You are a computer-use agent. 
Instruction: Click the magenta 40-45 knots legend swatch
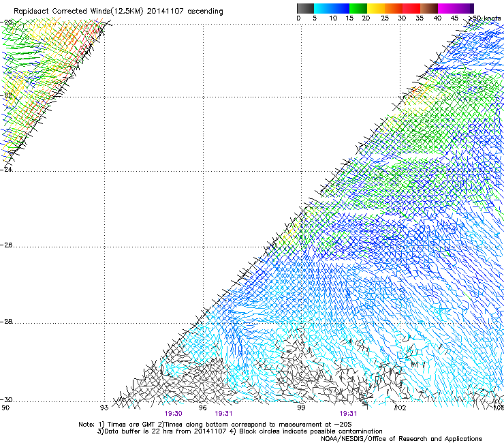(x=447, y=8)
